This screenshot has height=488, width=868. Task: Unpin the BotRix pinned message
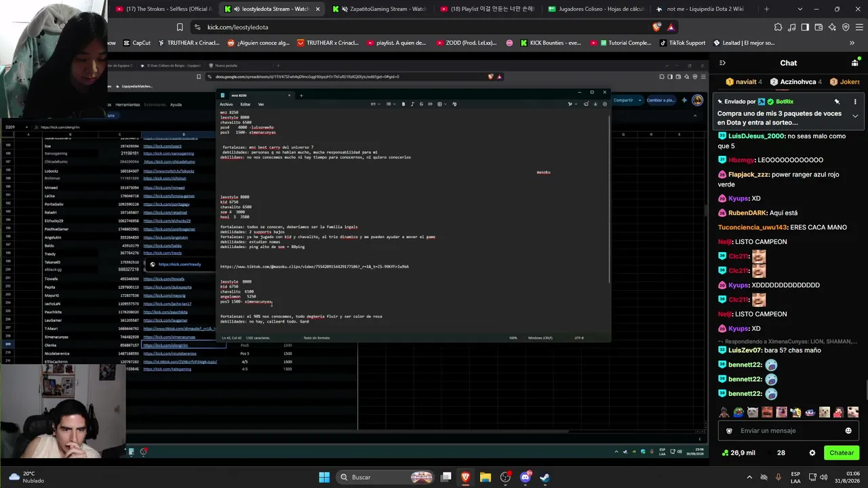837,102
